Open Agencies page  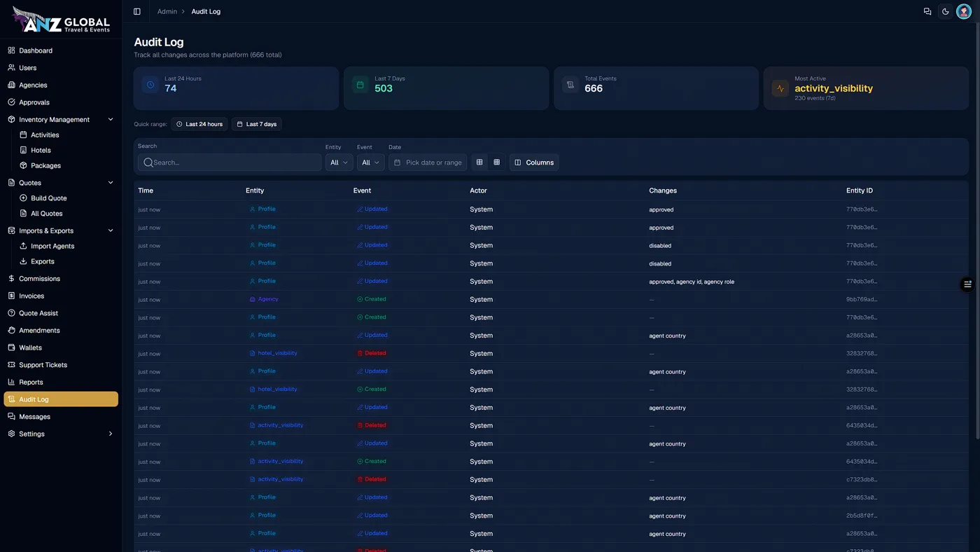61,85
